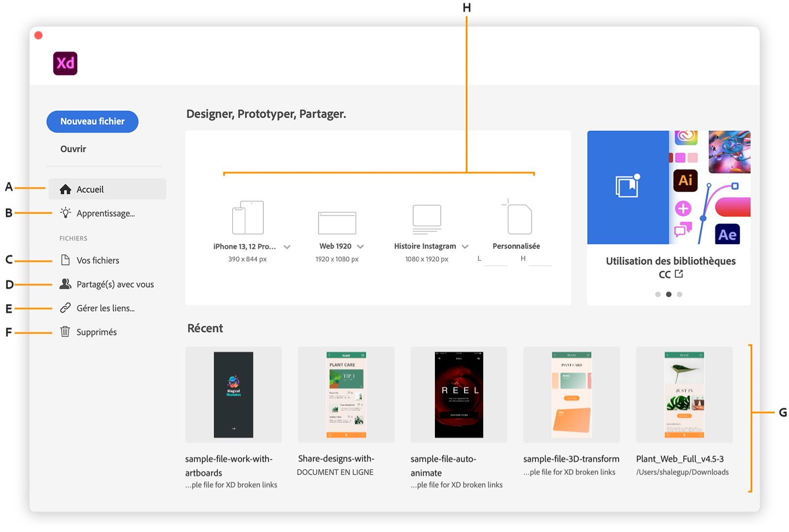Open the Plant_Web_Full_v4.5-3 thumbnail

click(684, 394)
